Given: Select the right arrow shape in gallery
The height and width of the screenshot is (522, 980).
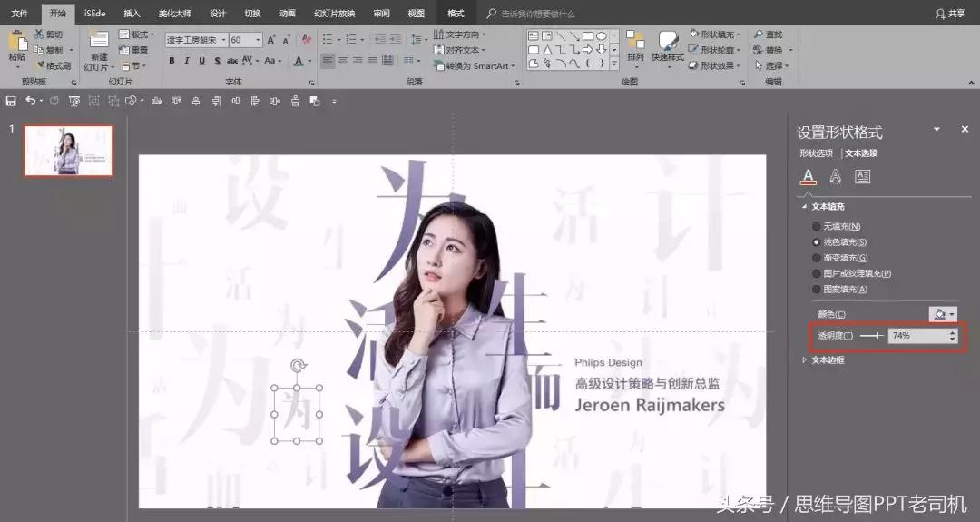Looking at the screenshot, I should click(587, 49).
